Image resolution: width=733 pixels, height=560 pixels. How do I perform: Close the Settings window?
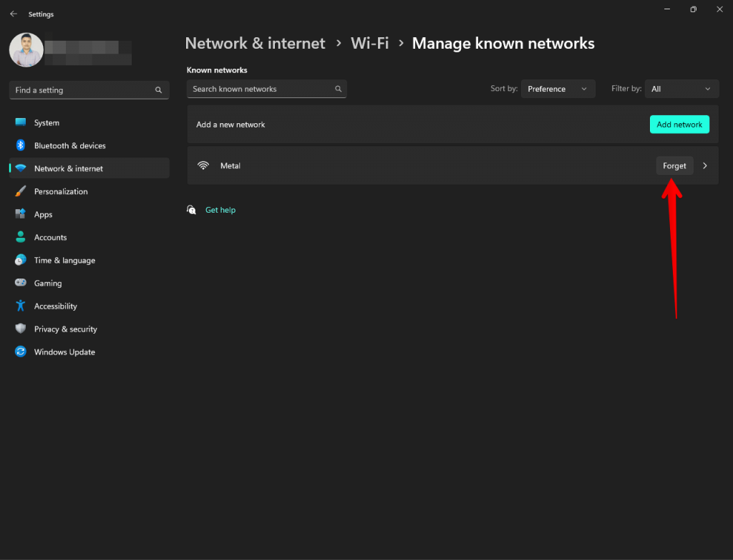[719, 9]
